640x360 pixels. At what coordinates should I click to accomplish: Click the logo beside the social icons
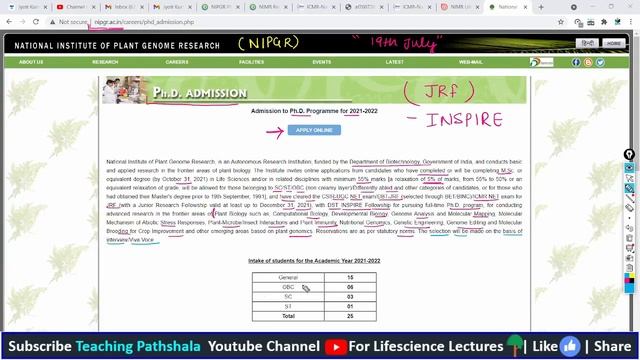541,62
